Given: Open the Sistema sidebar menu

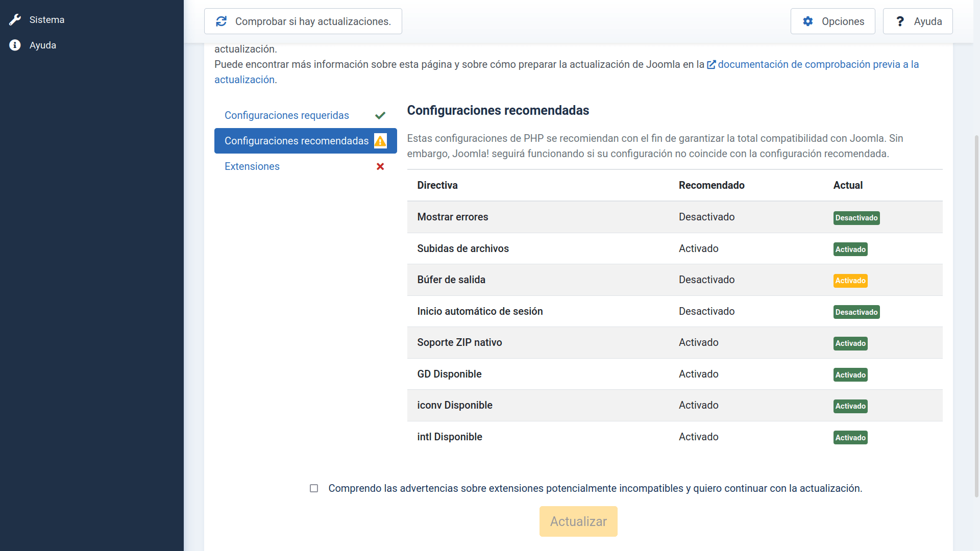Looking at the screenshot, I should 92,20.
